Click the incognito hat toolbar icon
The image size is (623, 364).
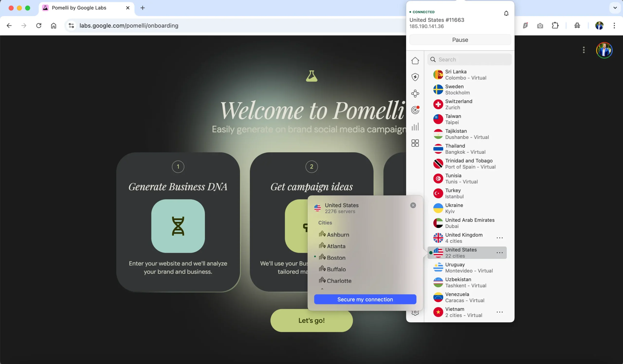coord(577,26)
